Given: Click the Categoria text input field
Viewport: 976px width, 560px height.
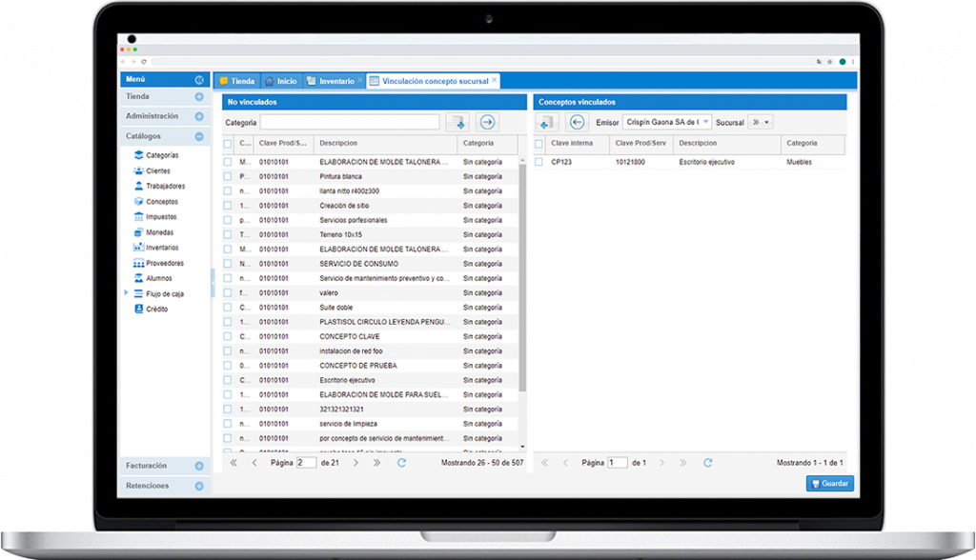Looking at the screenshot, I should pos(350,122).
